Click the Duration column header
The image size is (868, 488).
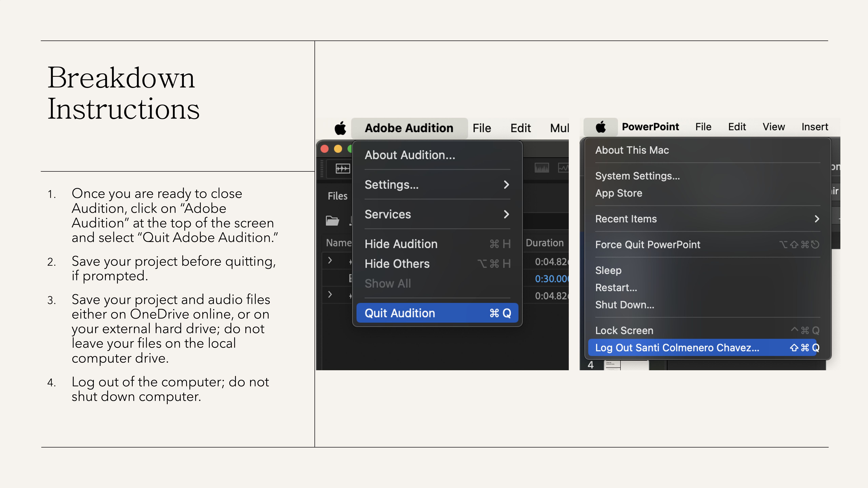point(545,243)
